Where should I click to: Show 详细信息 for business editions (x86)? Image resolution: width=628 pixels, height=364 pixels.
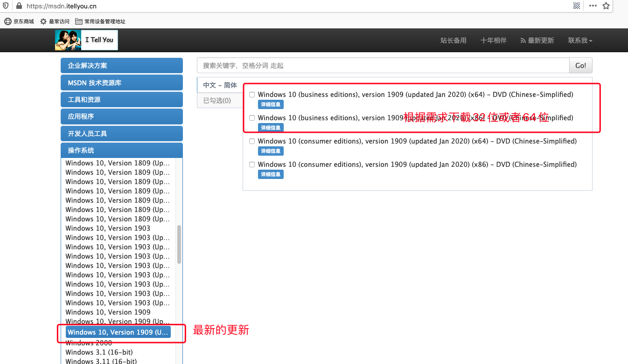coord(271,128)
